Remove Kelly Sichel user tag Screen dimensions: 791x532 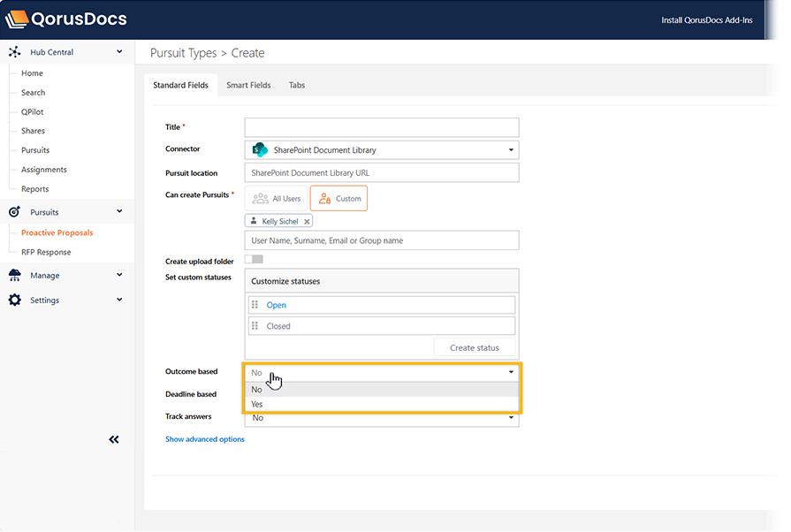pos(307,222)
